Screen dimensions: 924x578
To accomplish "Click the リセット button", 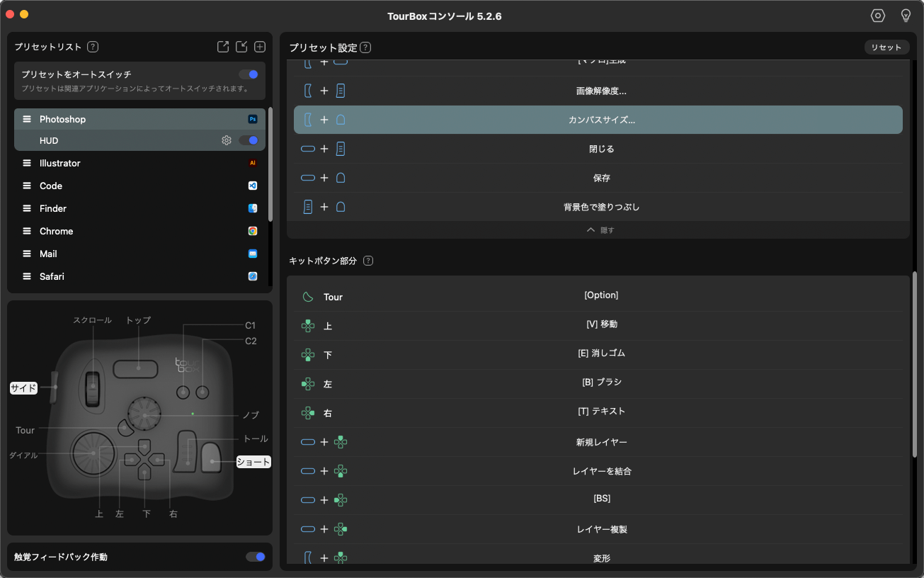I will 886,47.
